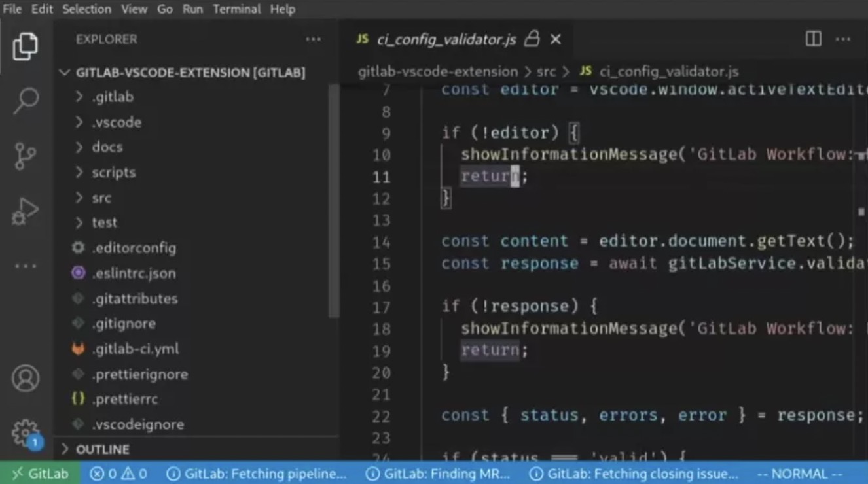Image resolution: width=868 pixels, height=484 pixels.
Task: Open editor more actions ellipsis
Action: 843,39
